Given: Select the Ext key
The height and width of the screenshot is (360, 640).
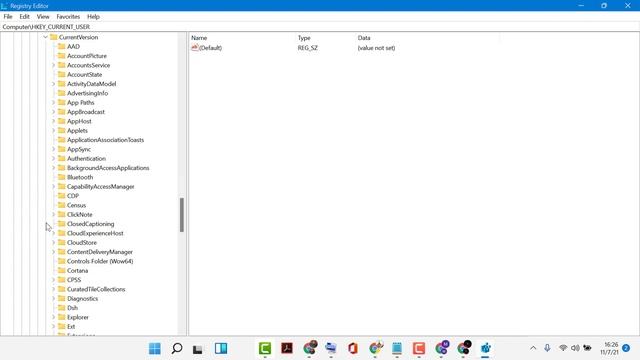Looking at the screenshot, I should (71, 327).
